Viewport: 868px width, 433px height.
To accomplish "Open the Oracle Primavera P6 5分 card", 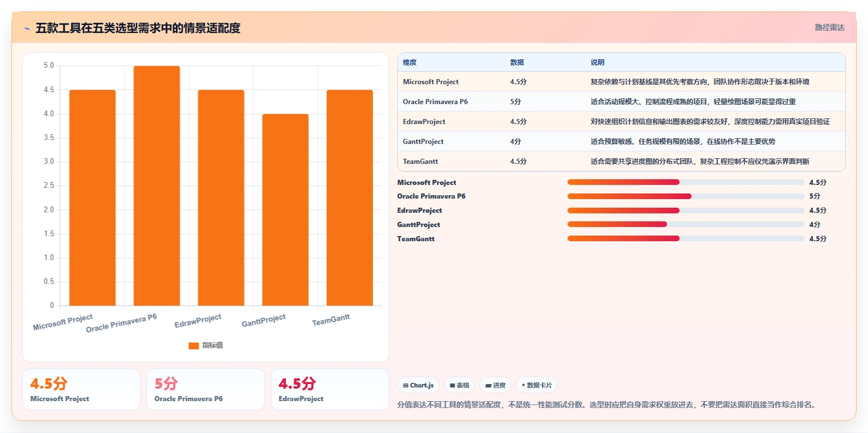I will pyautogui.click(x=205, y=389).
